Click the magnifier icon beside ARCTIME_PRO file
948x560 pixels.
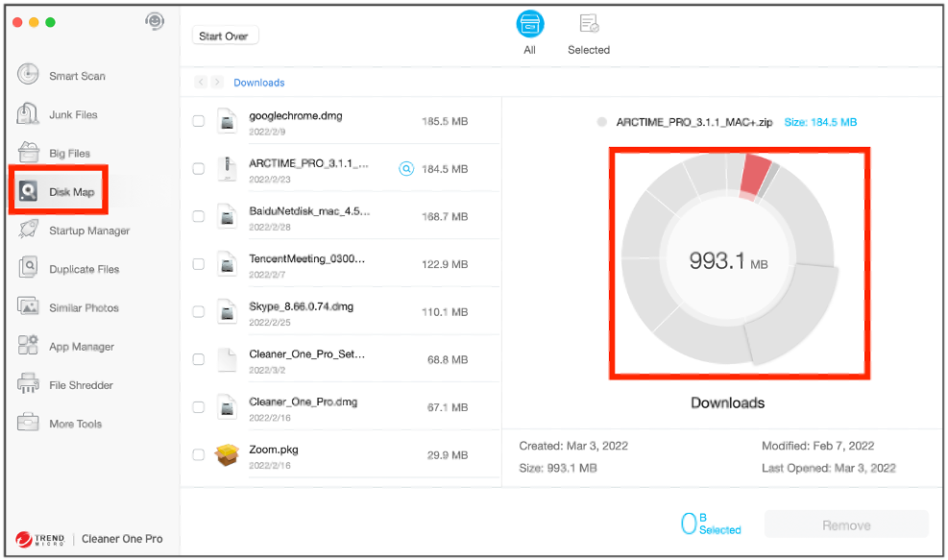coord(406,169)
